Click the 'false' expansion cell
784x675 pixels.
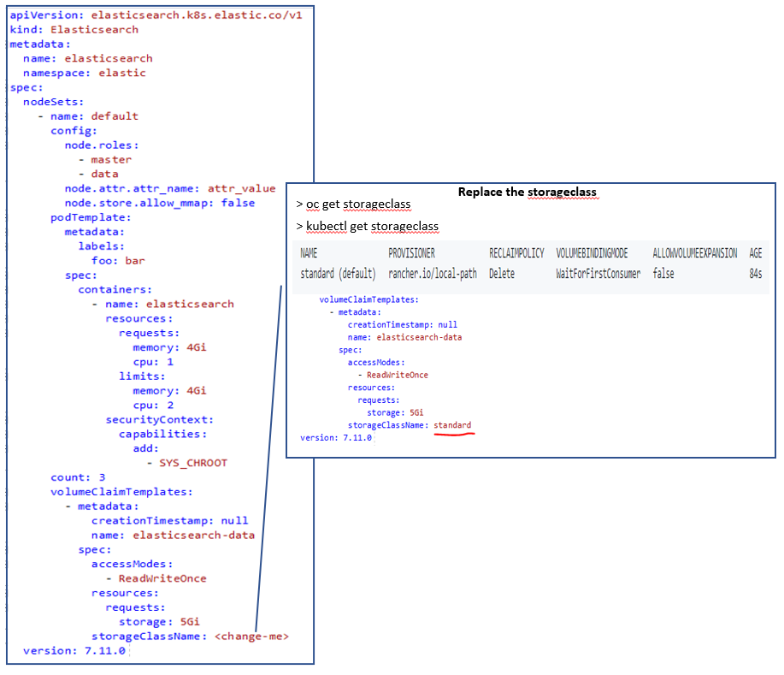click(x=663, y=274)
